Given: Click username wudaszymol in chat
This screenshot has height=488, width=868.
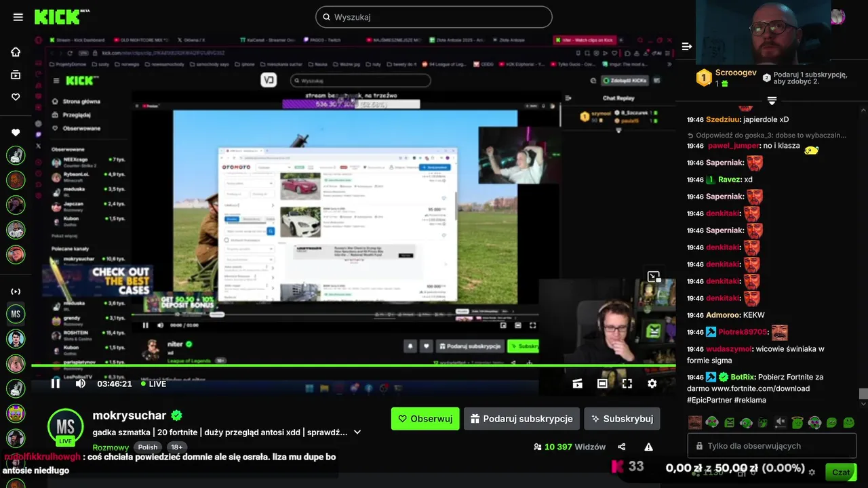Looking at the screenshot, I should tap(729, 349).
